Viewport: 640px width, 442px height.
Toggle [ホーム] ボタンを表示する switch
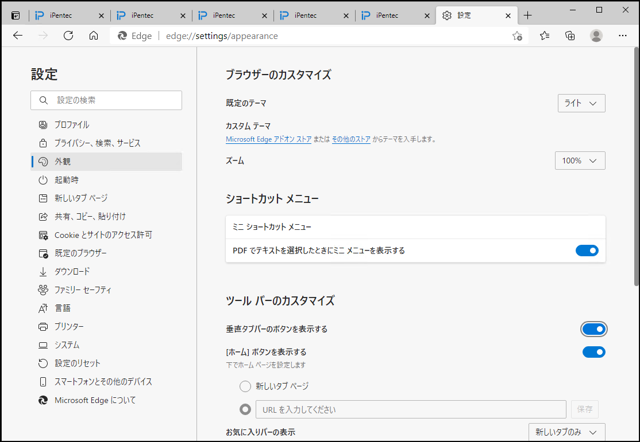coord(594,352)
